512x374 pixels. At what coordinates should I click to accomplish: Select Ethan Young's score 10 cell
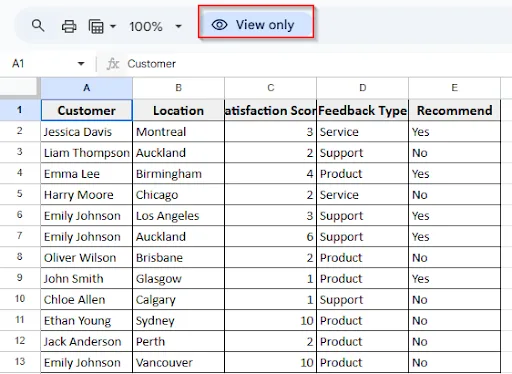271,321
